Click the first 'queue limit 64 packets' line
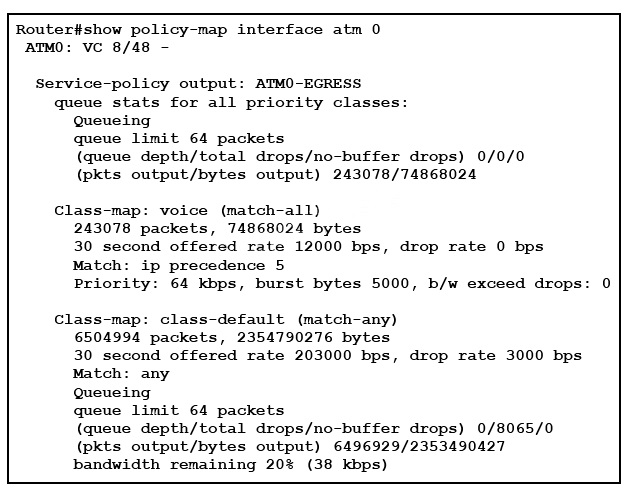This screenshot has width=624, height=491. click(x=179, y=138)
